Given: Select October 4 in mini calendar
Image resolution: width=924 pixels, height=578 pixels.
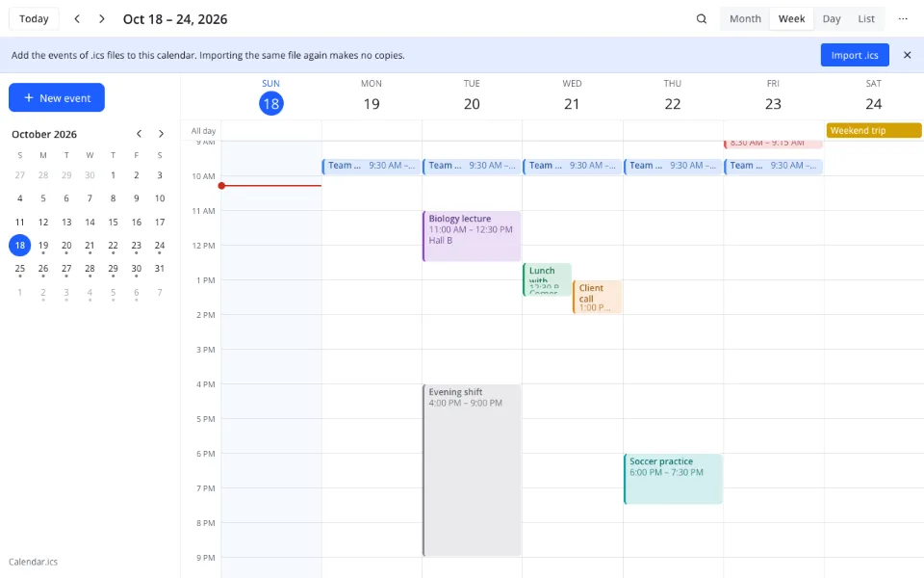Looking at the screenshot, I should pos(20,198).
